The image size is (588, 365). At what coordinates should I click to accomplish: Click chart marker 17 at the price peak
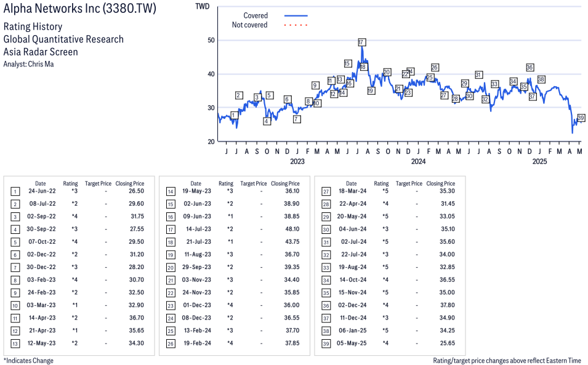361,42
